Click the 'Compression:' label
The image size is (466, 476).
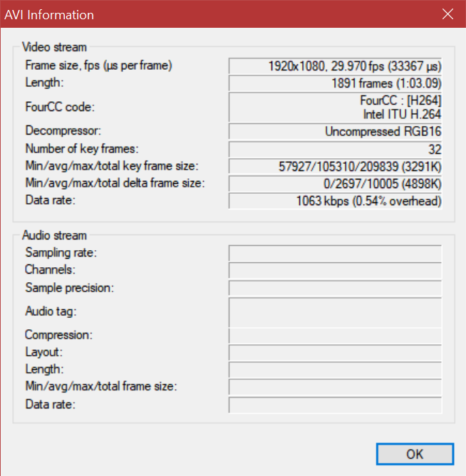pos(58,335)
